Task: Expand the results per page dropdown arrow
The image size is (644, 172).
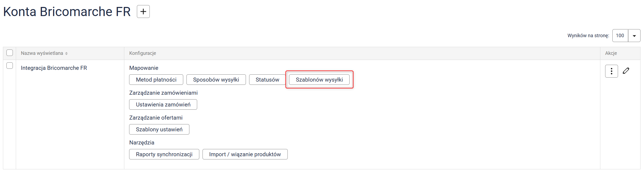Action: coord(634,36)
